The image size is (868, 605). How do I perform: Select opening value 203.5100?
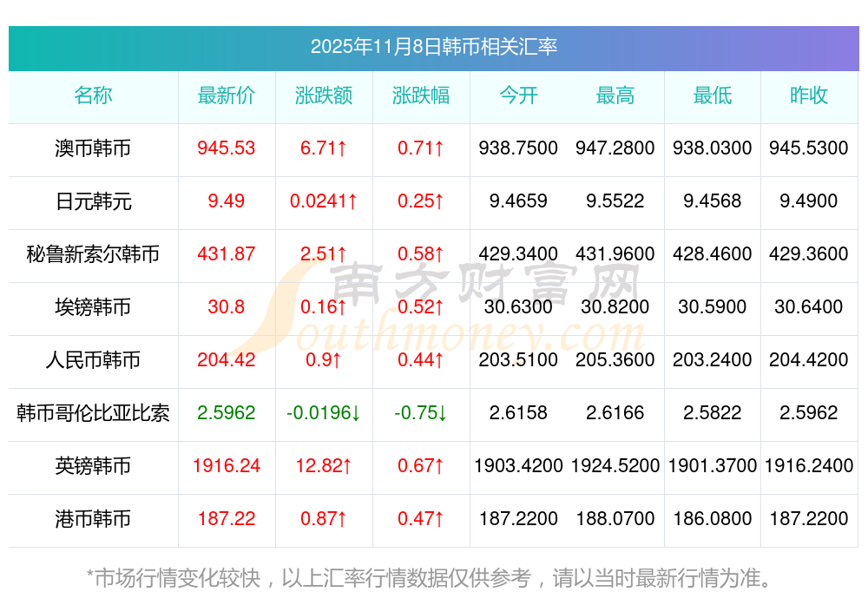pyautogui.click(x=518, y=360)
